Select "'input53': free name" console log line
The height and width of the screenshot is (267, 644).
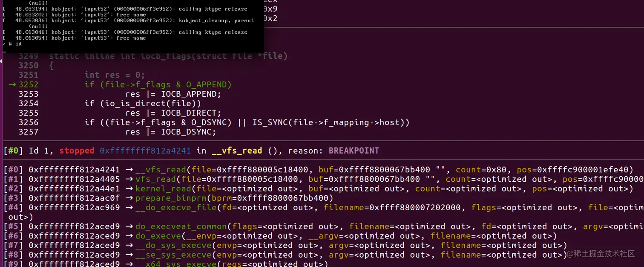click(x=74, y=38)
